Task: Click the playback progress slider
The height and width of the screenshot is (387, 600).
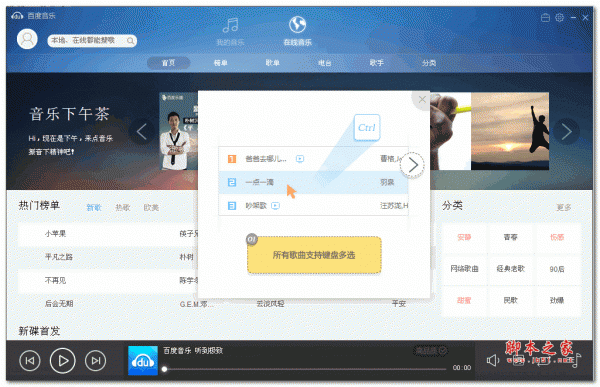Action: (305, 369)
